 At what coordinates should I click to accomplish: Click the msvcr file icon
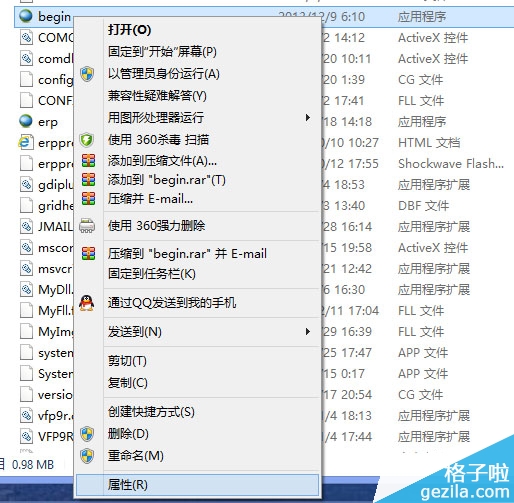(x=26, y=268)
